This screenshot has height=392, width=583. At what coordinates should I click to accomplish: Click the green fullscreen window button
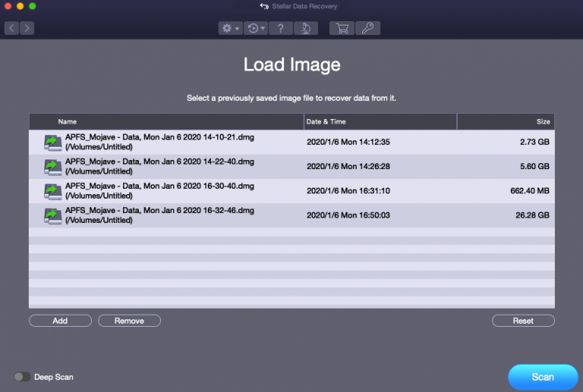coord(33,6)
